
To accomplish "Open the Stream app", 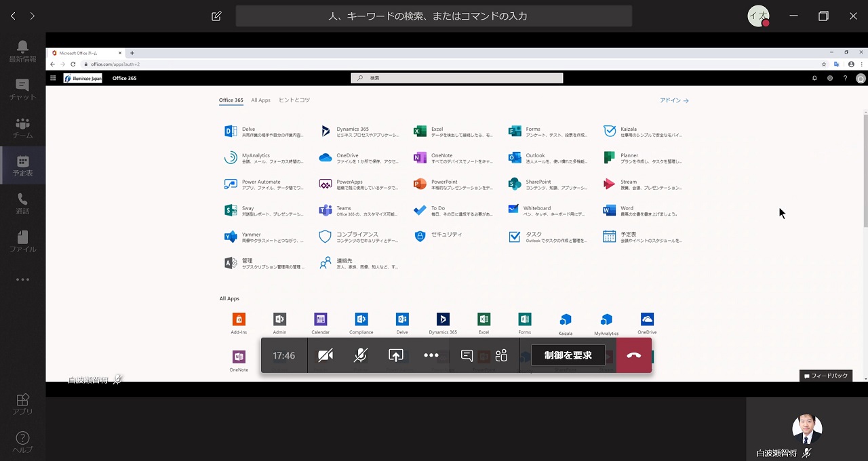I will coord(643,184).
